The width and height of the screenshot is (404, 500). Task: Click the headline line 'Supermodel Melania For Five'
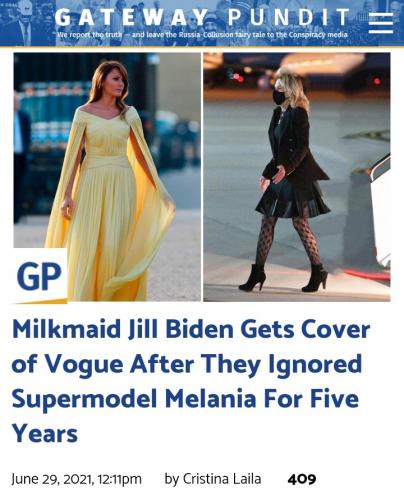tap(185, 399)
